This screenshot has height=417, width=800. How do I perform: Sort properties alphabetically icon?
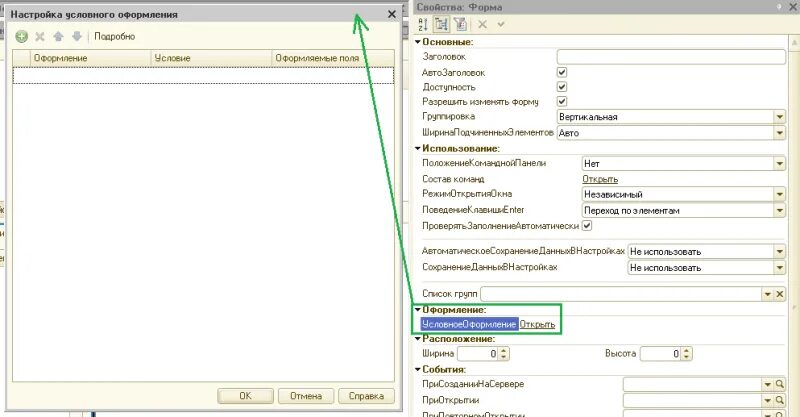pyautogui.click(x=423, y=24)
